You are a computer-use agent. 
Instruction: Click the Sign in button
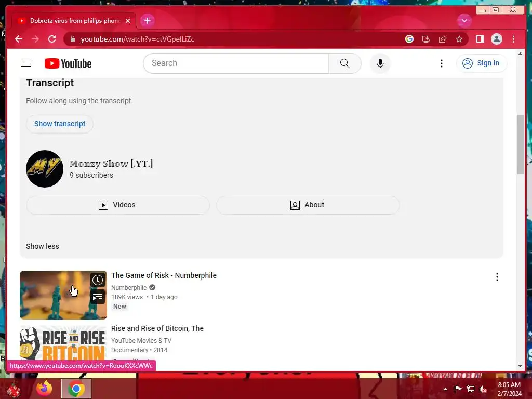(x=482, y=63)
